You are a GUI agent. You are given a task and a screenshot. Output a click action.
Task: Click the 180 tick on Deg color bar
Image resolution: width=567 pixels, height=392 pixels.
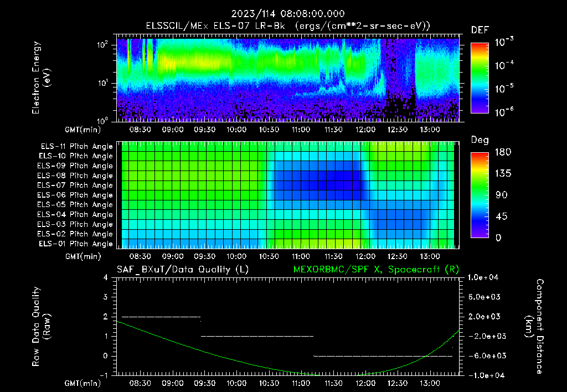coord(503,152)
